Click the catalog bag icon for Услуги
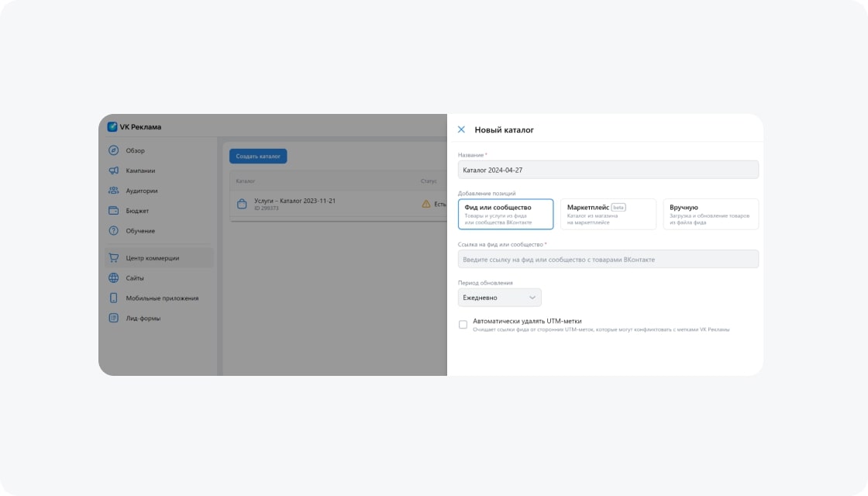Viewport: 868px width, 496px height. [x=242, y=204]
